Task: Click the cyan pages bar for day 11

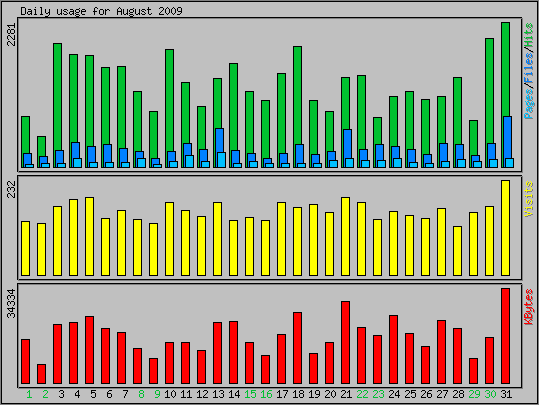Action: [x=190, y=161]
